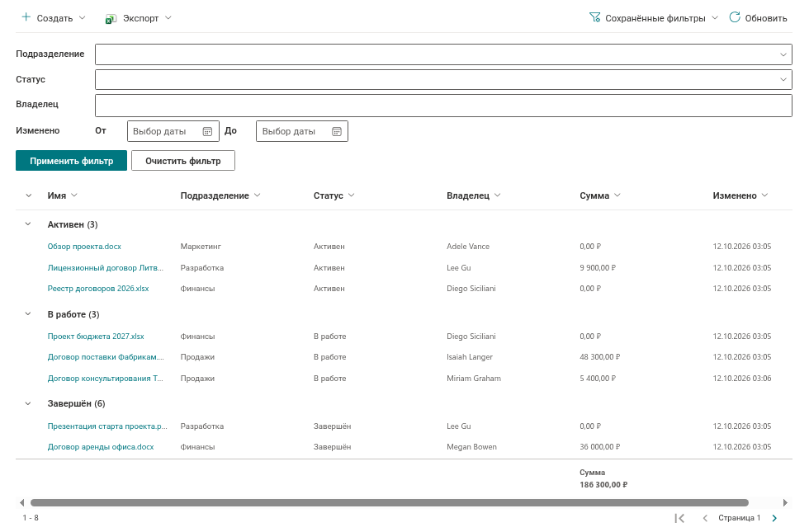This screenshot has height=532, width=809.
Task: Click the right arrow of the horizontal scrollbar
Action: [x=785, y=502]
